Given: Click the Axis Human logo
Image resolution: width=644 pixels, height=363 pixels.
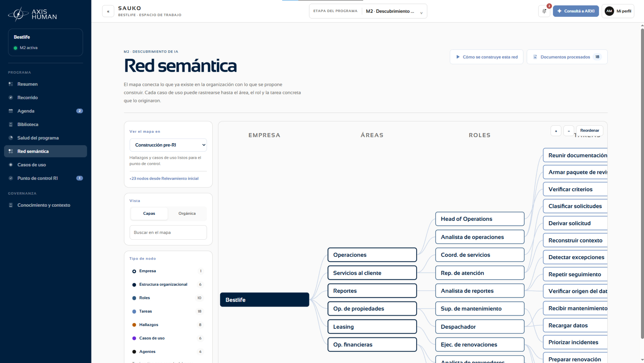Looking at the screenshot, I should tap(32, 14).
